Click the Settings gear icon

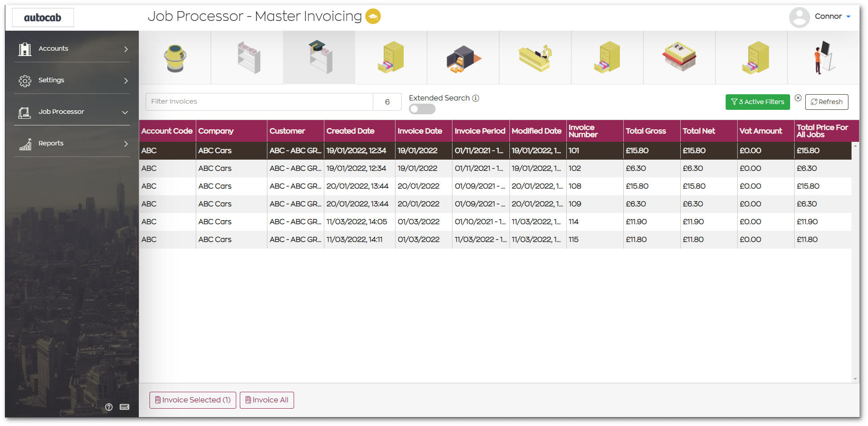click(x=25, y=80)
